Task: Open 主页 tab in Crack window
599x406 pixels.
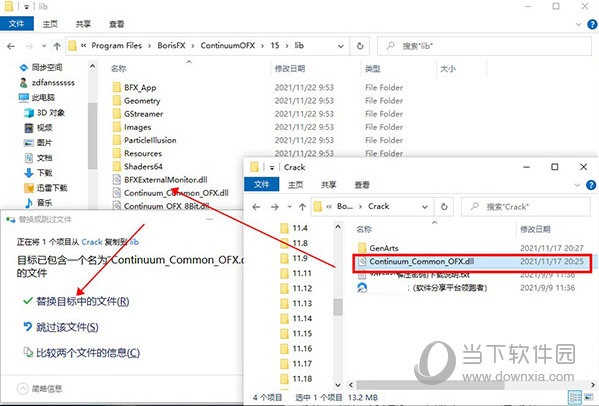Action: click(x=295, y=185)
